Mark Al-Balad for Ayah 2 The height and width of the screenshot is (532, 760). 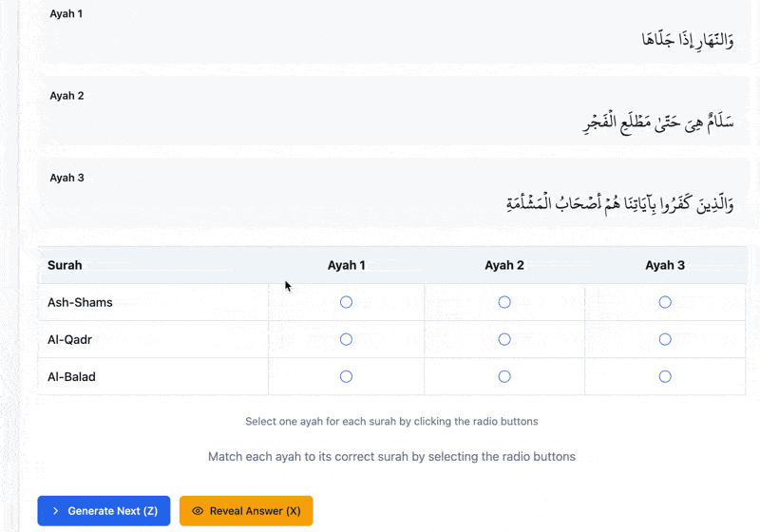pyautogui.click(x=504, y=376)
